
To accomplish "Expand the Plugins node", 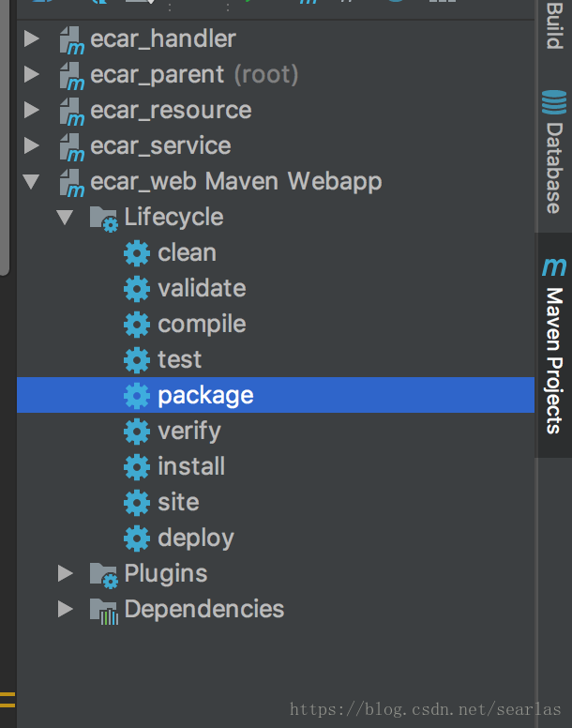I will click(66, 573).
